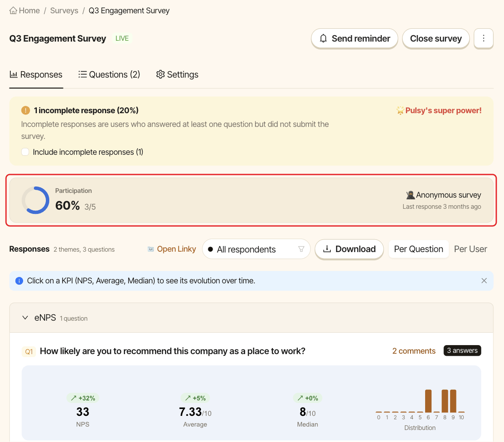Click the bar chart icon on the Responses tab

14,74
